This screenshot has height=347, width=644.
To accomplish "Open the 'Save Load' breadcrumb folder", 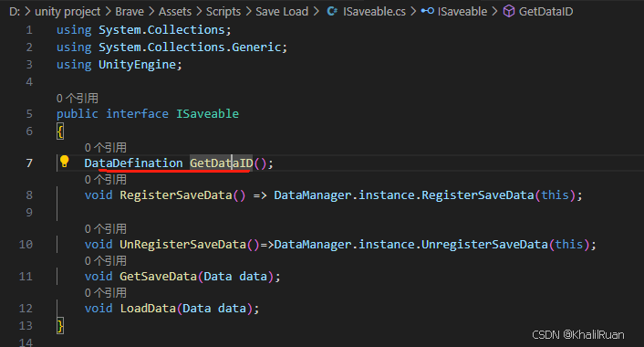I will (x=282, y=12).
